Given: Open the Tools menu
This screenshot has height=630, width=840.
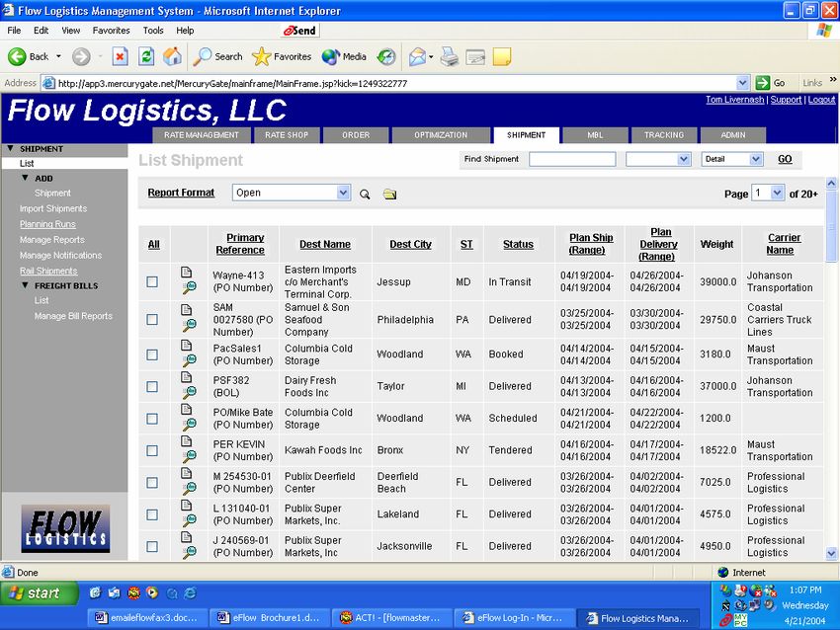Looking at the screenshot, I should point(153,31).
